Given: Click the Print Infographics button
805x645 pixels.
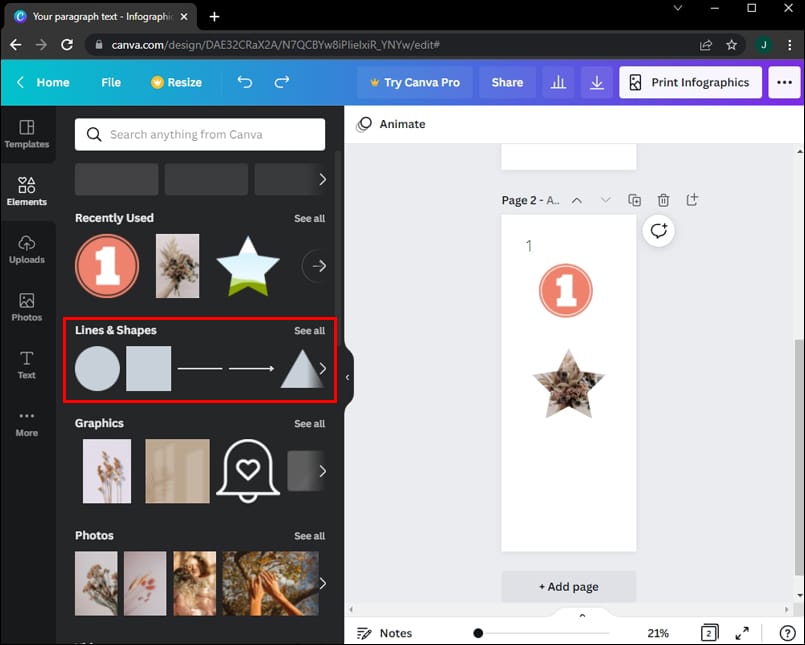Looking at the screenshot, I should tap(690, 82).
